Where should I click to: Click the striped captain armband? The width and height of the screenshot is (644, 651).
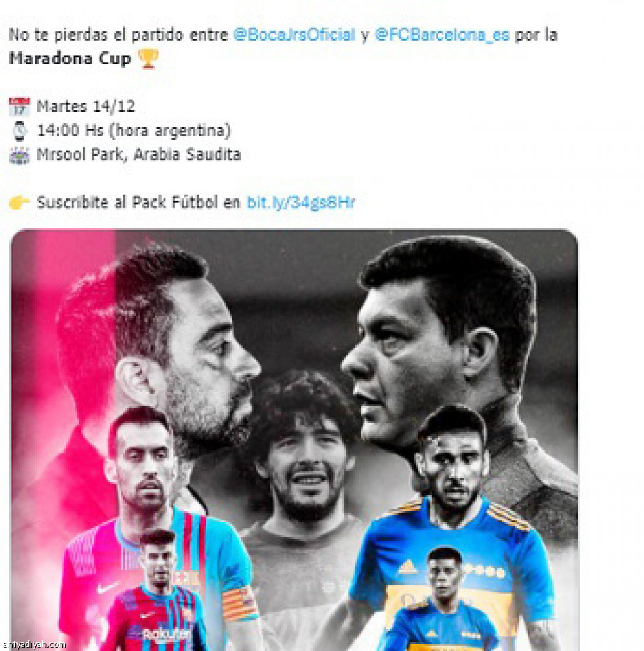(240, 603)
